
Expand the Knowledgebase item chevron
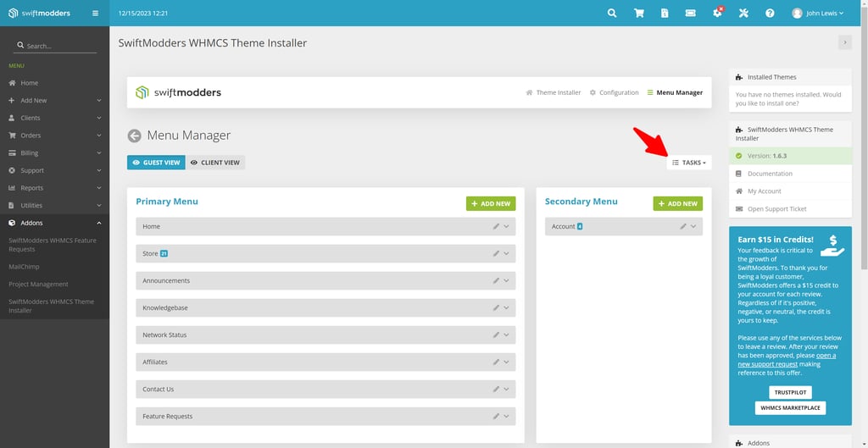506,307
